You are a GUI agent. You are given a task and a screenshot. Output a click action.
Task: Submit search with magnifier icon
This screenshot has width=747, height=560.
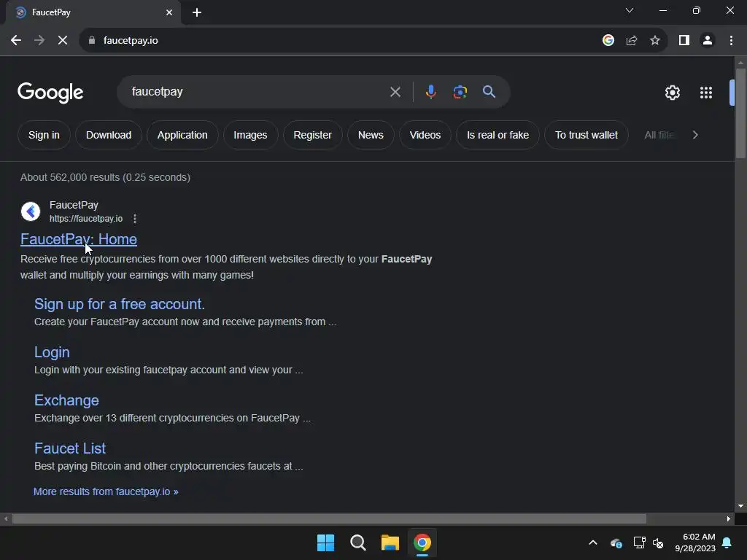489,92
